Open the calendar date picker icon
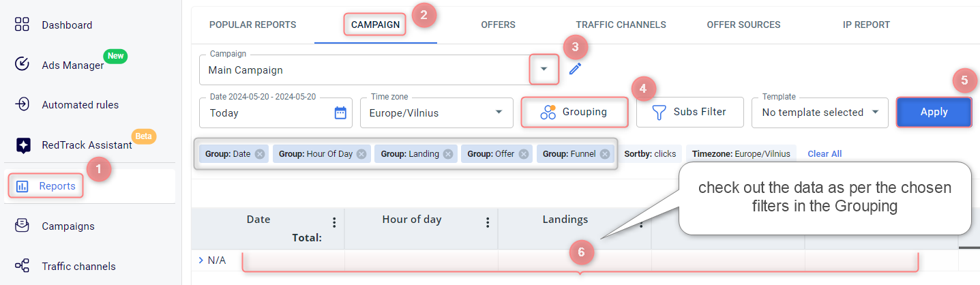Screen dimensions: 980x285 point(340,112)
